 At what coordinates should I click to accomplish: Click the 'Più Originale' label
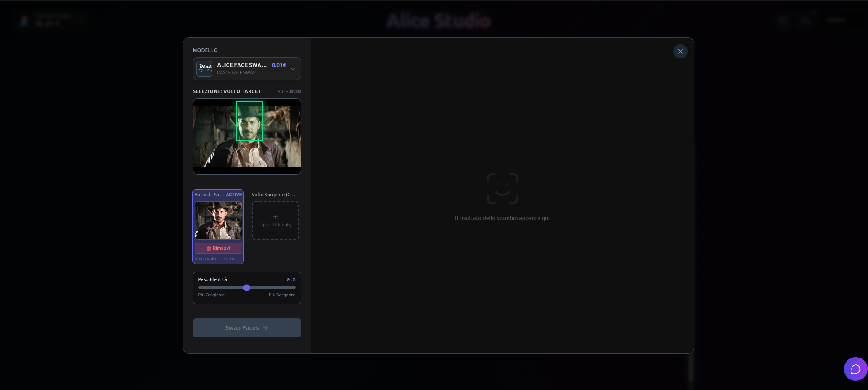point(212,295)
